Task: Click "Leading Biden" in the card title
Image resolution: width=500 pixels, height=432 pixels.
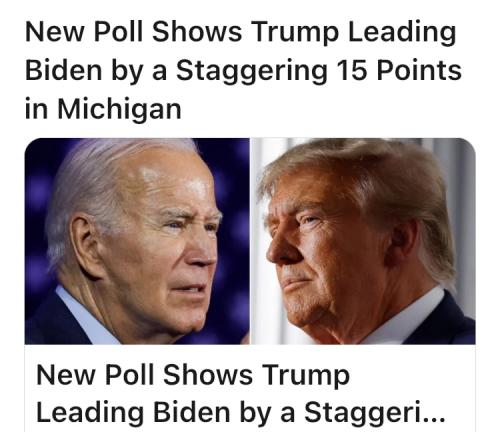Action: pos(133,413)
